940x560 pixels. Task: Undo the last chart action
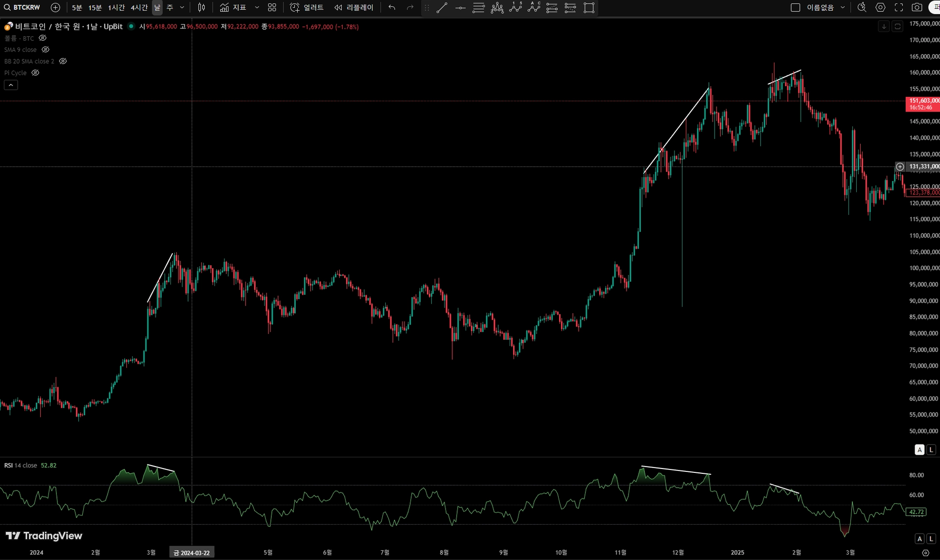[x=392, y=7]
